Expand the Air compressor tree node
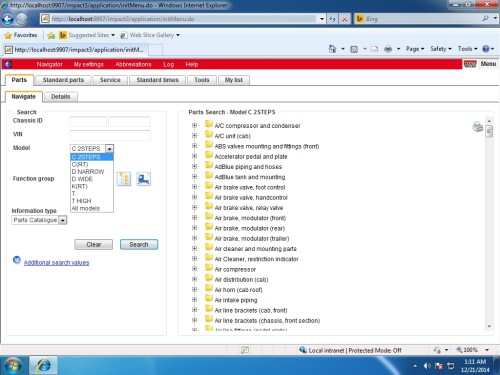Screen dimensions: 500x375 coord(195,269)
